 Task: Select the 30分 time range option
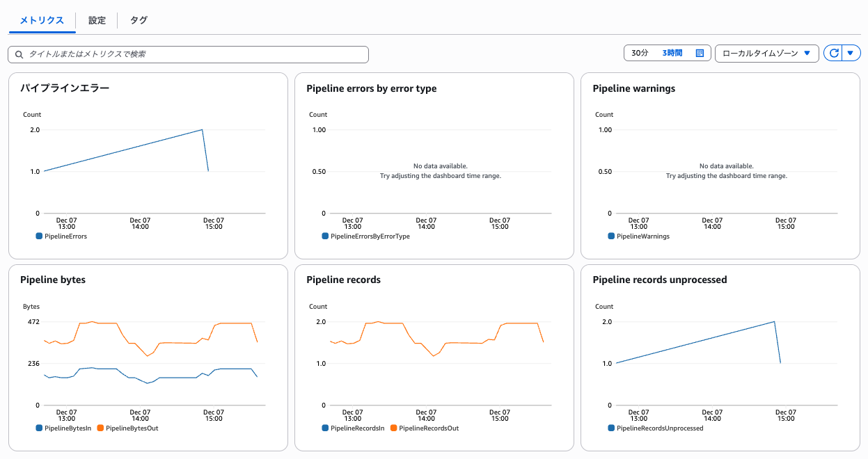(x=640, y=54)
